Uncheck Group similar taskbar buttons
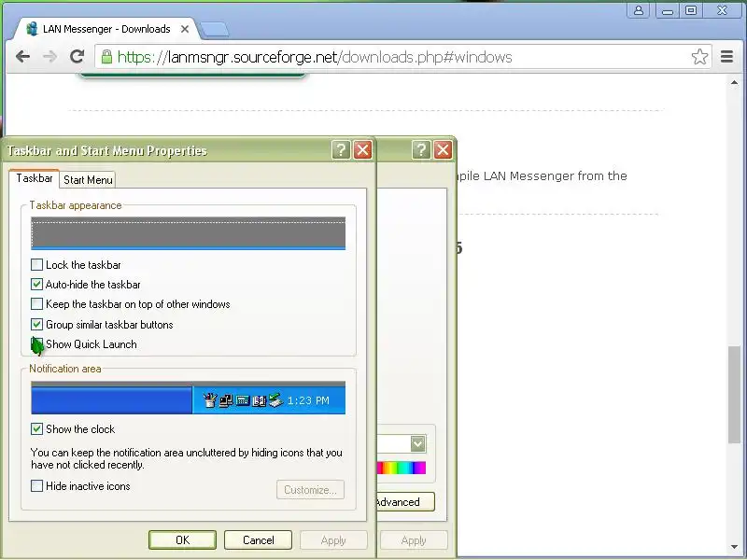Viewport: 747px width, 560px height. coord(36,324)
